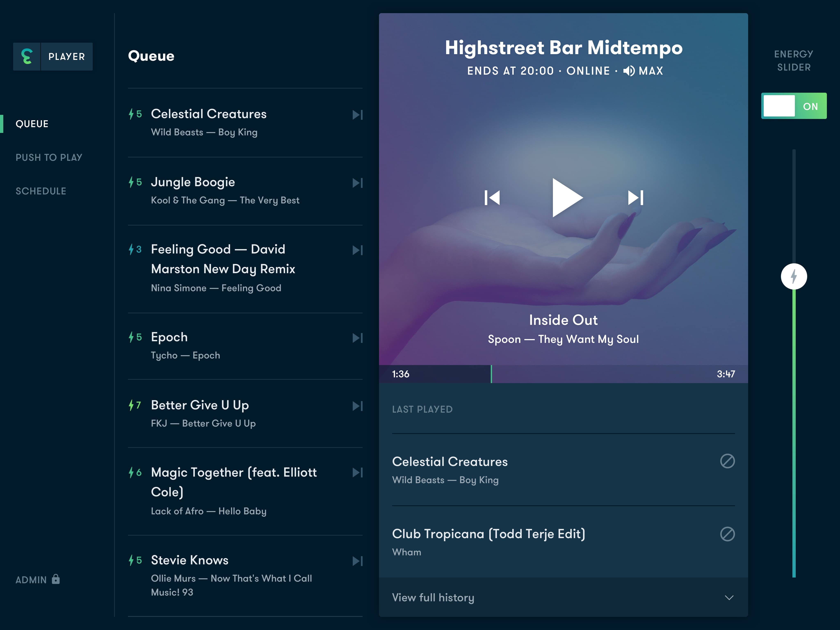Click the song progress bar marker

point(491,374)
